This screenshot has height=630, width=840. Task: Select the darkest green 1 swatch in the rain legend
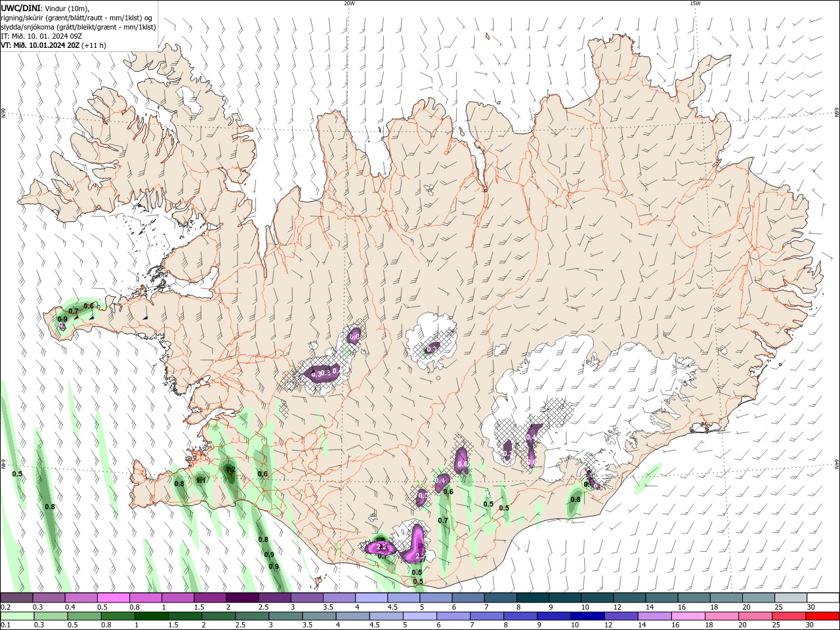[x=152, y=616]
